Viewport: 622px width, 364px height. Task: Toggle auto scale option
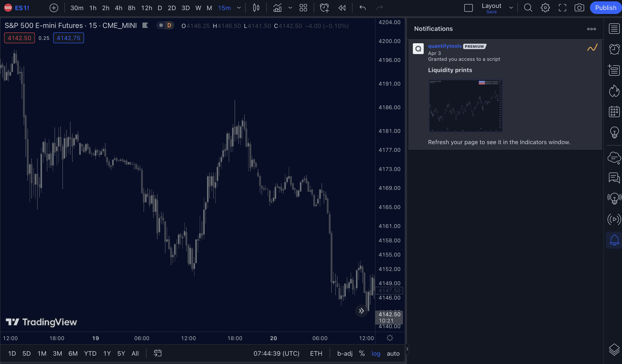pos(393,353)
